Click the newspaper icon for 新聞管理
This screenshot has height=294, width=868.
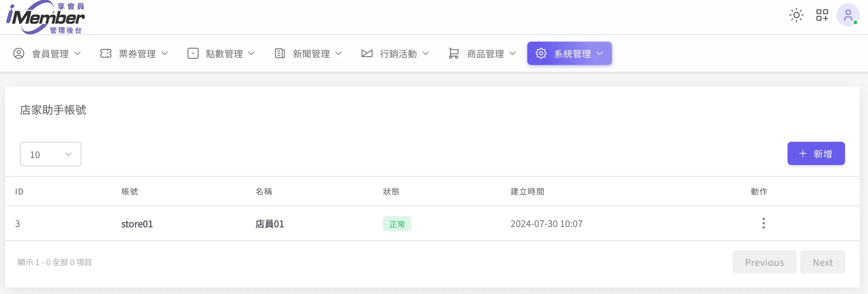[280, 54]
